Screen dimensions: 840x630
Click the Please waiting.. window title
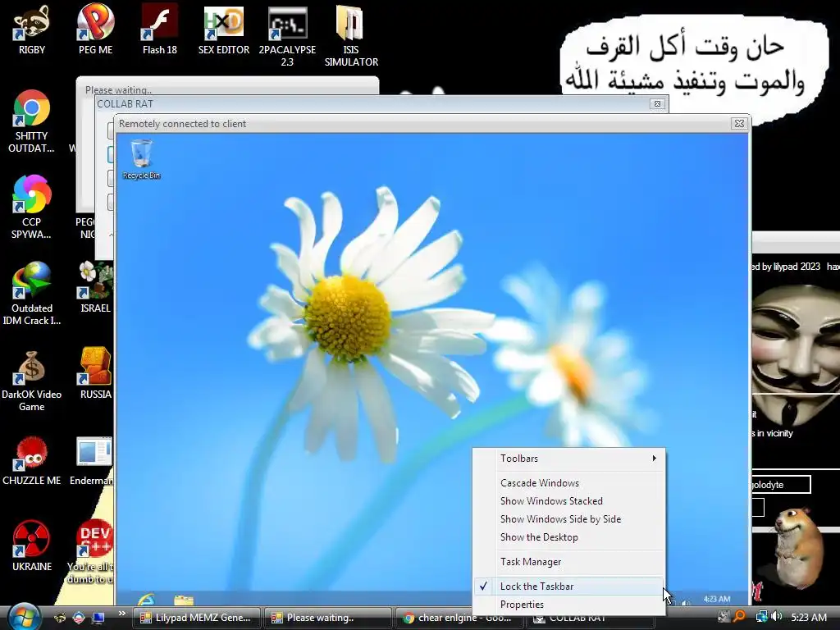(x=118, y=89)
